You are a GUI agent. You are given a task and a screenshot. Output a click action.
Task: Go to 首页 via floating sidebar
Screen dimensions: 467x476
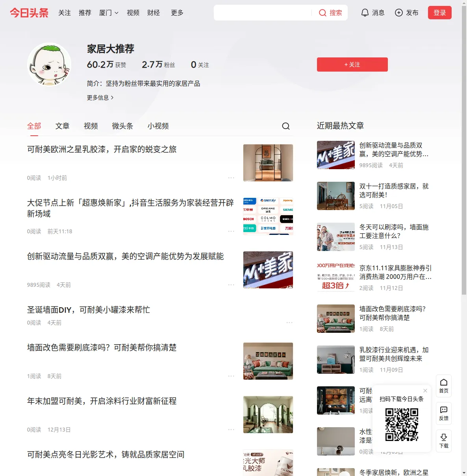tap(444, 386)
